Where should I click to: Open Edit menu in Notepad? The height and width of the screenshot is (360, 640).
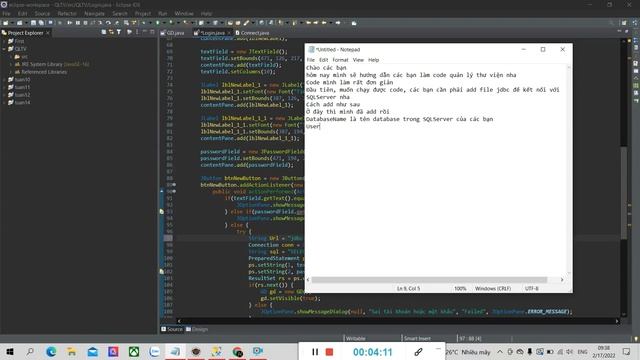(x=323, y=60)
